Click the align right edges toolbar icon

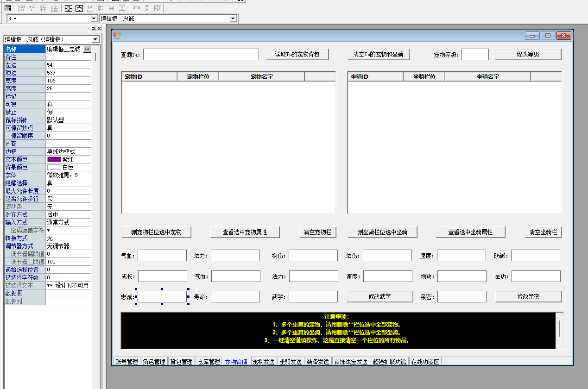[32, 8]
